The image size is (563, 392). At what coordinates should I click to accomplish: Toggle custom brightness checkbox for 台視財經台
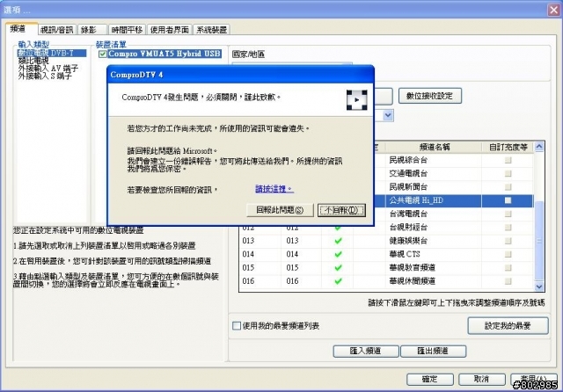(508, 228)
